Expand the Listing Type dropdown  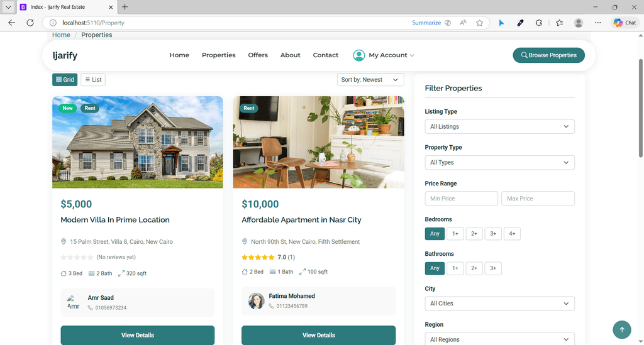(x=499, y=126)
